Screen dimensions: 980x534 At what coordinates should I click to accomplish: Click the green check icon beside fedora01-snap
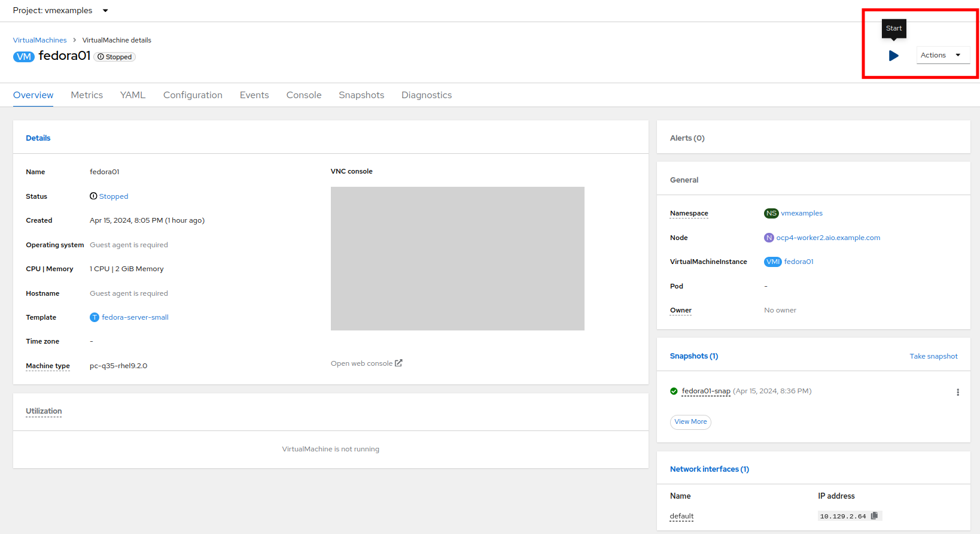pos(674,391)
